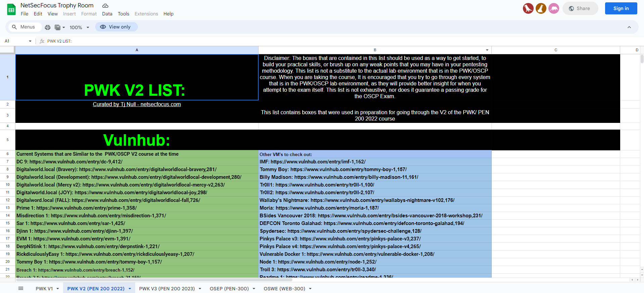This screenshot has height=293, width=644.
Task: Click the Menus search icon
Action: (14, 27)
